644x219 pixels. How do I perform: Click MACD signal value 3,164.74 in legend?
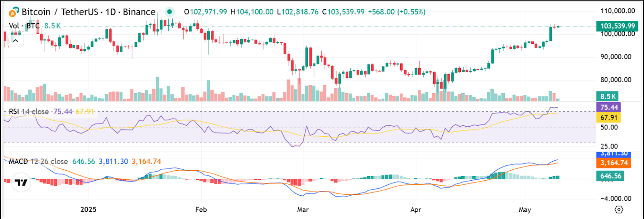[147, 161]
